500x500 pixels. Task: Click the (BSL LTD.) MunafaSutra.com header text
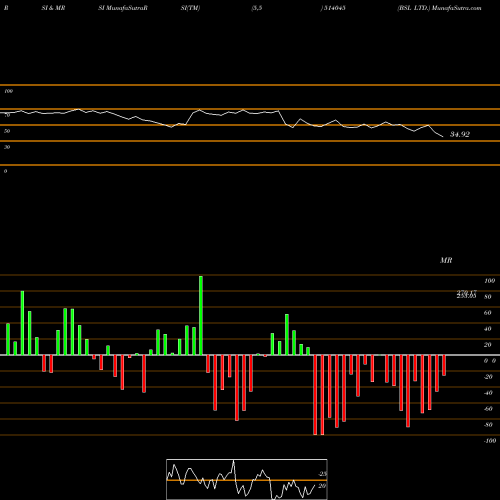(x=439, y=8)
